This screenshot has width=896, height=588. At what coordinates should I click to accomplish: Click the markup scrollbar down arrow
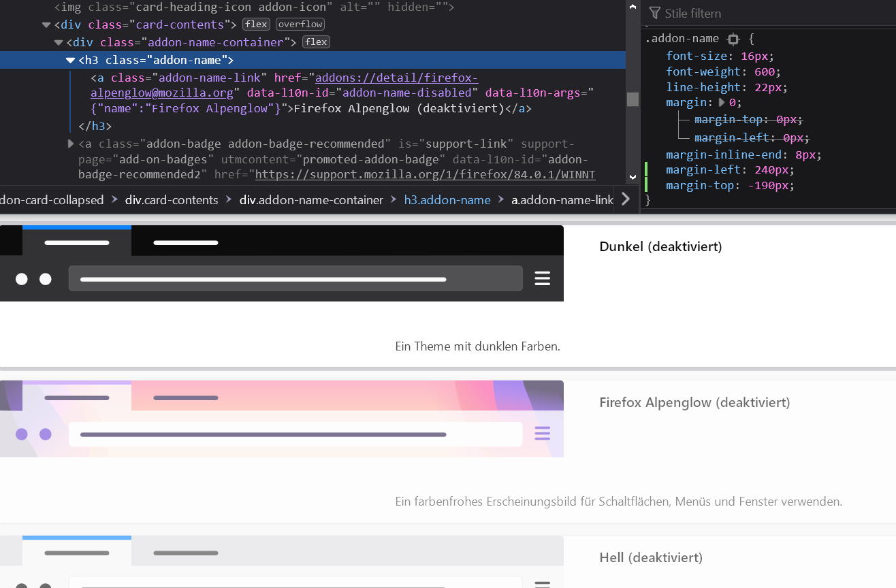tap(633, 177)
